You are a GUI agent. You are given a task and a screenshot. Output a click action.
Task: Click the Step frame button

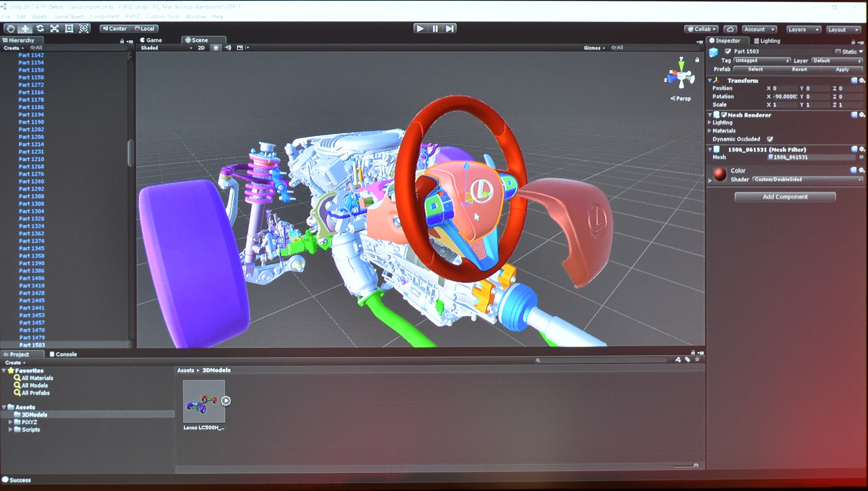(449, 28)
